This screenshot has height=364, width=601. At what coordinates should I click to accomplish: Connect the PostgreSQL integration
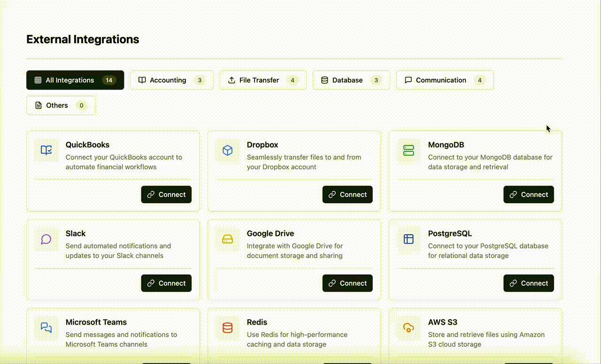529,283
